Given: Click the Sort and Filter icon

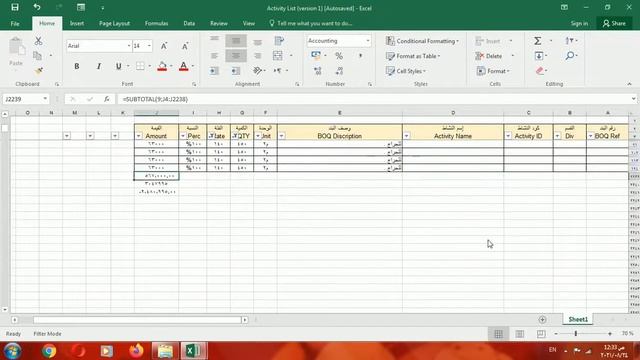Looking at the screenshot, I should coord(569,40).
